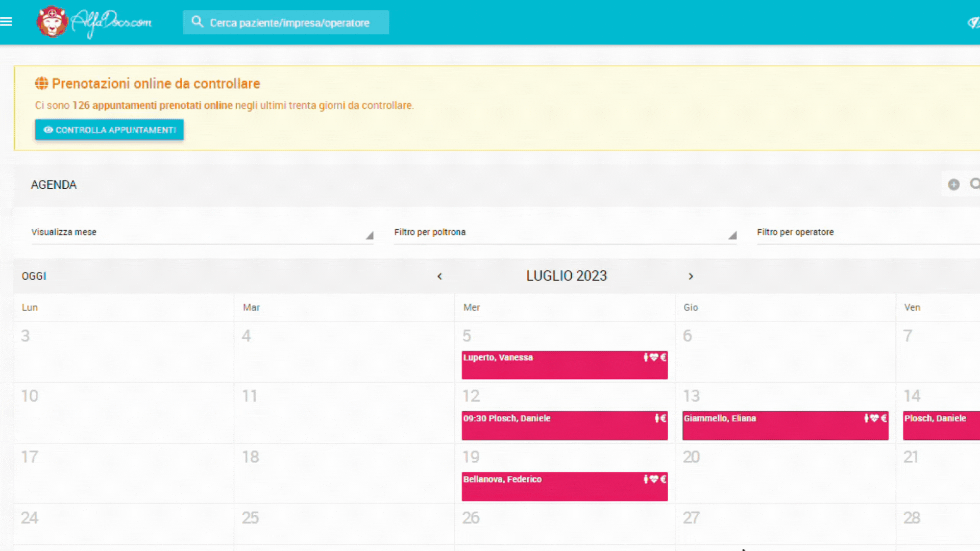This screenshot has width=980, height=551.
Task: Open the hamburger menu
Action: tap(6, 21)
